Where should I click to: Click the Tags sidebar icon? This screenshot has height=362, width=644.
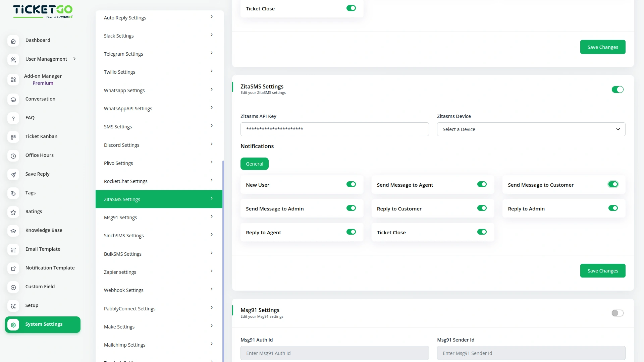pyautogui.click(x=13, y=194)
